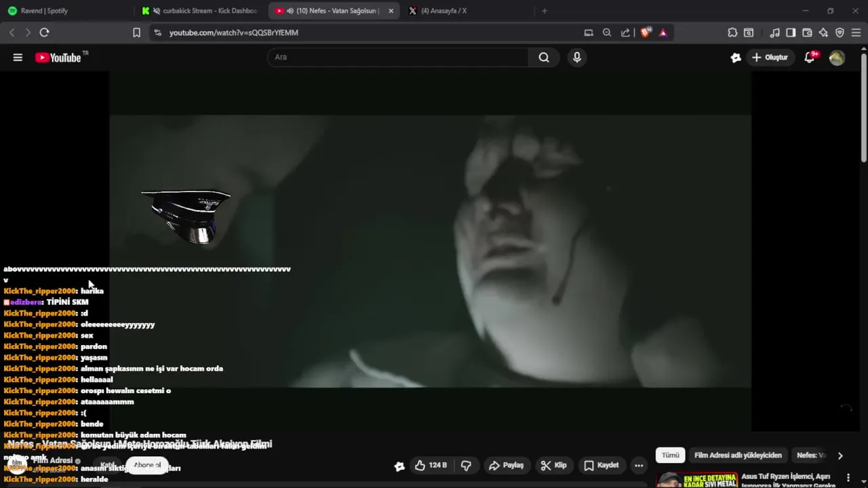This screenshot has width=868, height=488.
Task: Show more filter chips with arrow
Action: [x=840, y=455]
